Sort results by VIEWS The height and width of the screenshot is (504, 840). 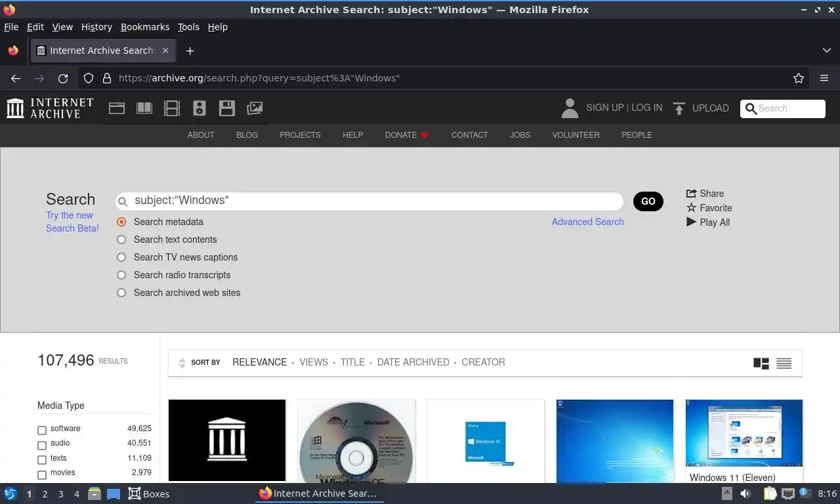click(x=314, y=362)
